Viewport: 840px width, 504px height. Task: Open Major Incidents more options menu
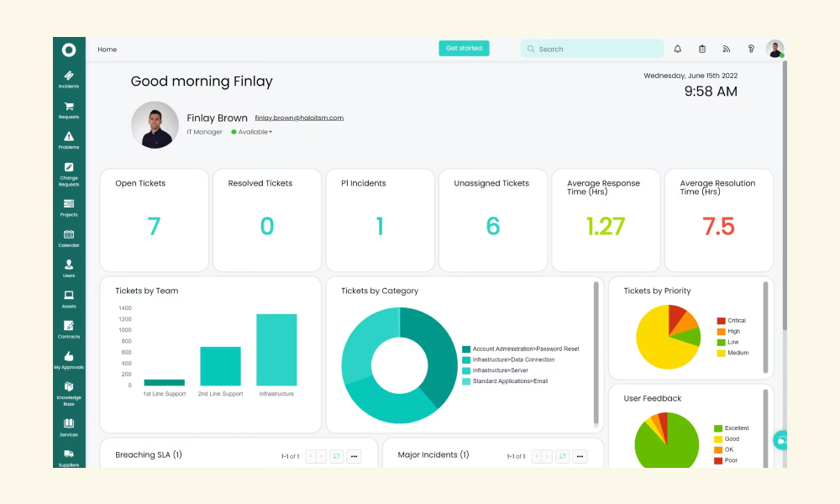580,456
